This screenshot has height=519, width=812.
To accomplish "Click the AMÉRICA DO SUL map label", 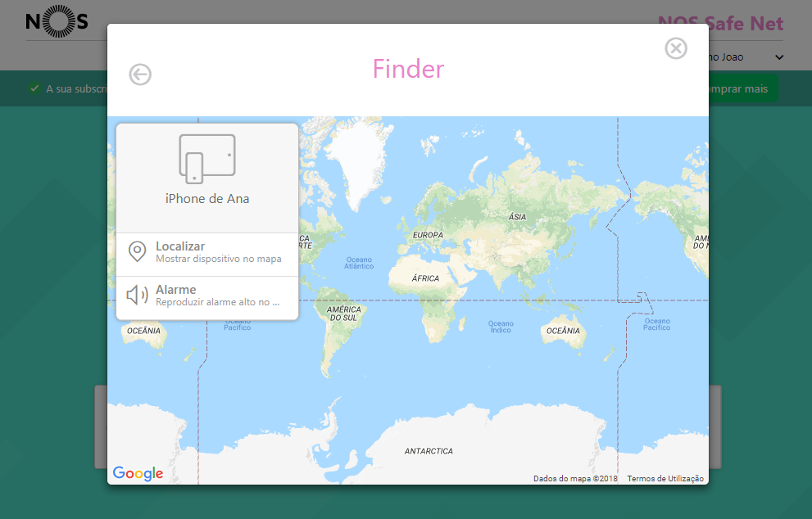I will click(344, 314).
